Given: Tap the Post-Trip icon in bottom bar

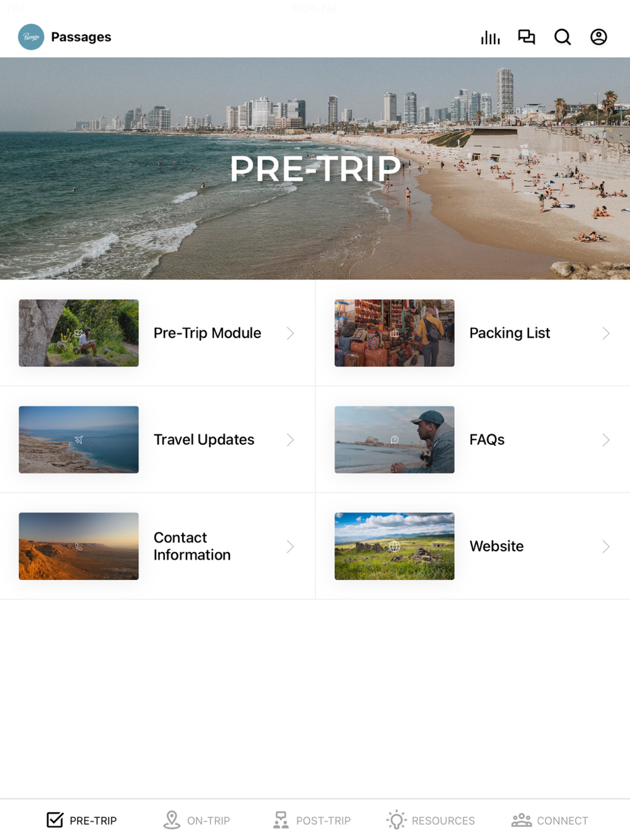Looking at the screenshot, I should [281, 820].
